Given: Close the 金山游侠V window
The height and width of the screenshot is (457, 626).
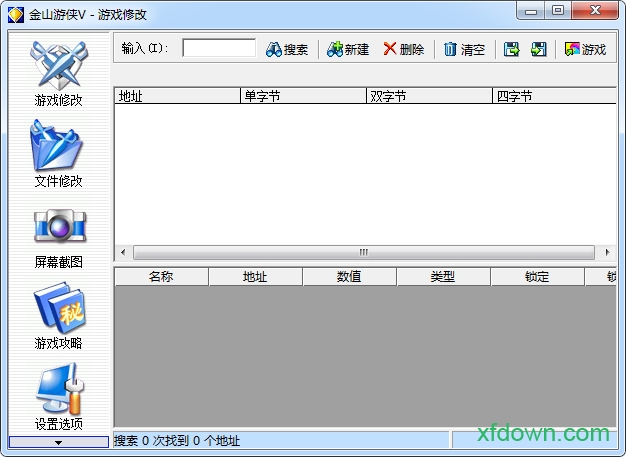Looking at the screenshot, I should (x=595, y=11).
